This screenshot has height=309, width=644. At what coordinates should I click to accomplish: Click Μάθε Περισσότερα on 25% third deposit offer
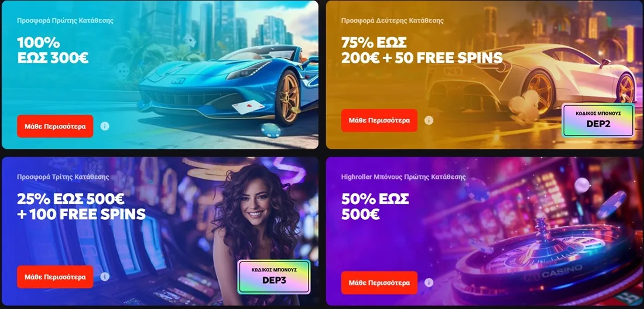pyautogui.click(x=55, y=277)
